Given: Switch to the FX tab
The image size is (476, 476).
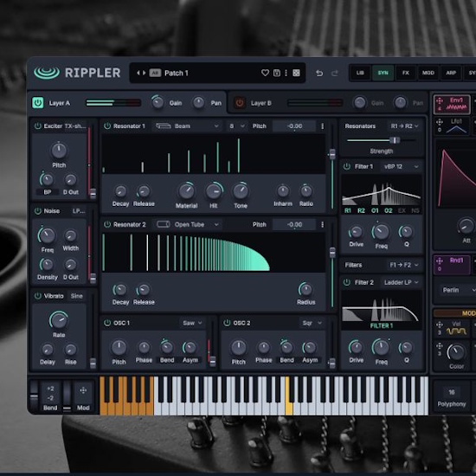Looking at the screenshot, I should [x=406, y=73].
